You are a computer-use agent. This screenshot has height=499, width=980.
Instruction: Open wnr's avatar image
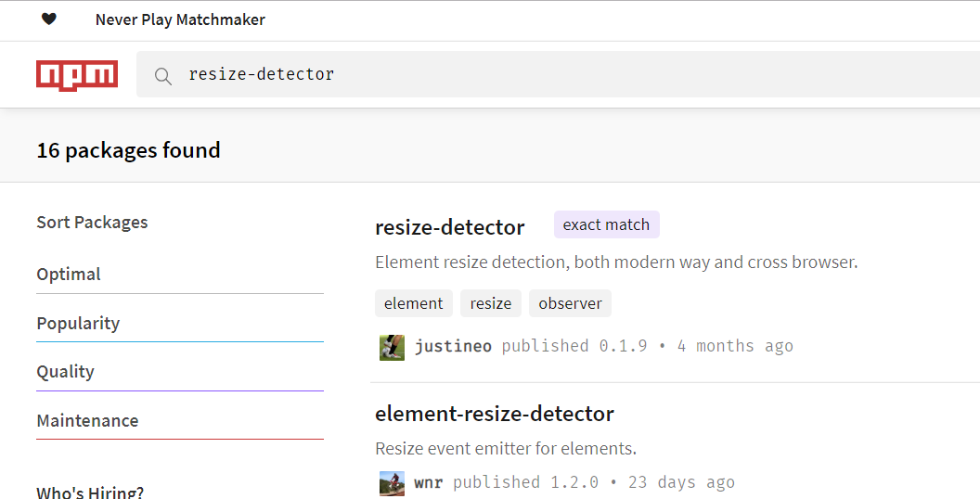pyautogui.click(x=392, y=483)
